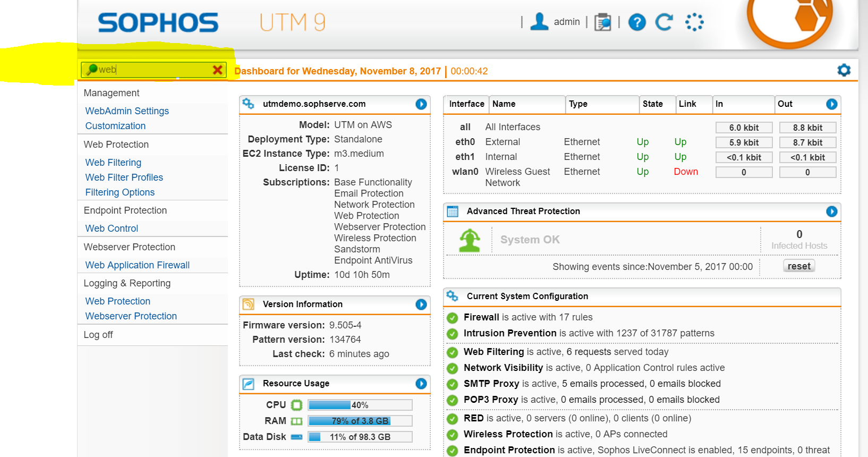868x457 pixels.
Task: Open the help question mark icon
Action: [x=637, y=22]
